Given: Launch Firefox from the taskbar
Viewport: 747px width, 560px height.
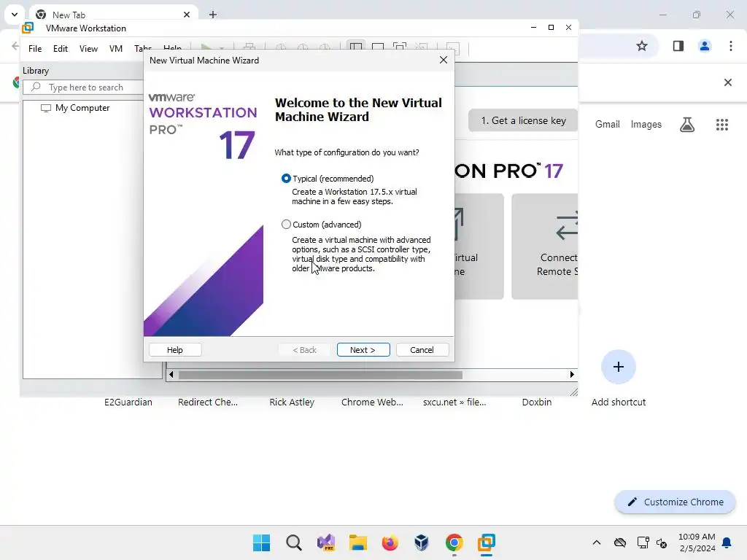Looking at the screenshot, I should [390, 542].
